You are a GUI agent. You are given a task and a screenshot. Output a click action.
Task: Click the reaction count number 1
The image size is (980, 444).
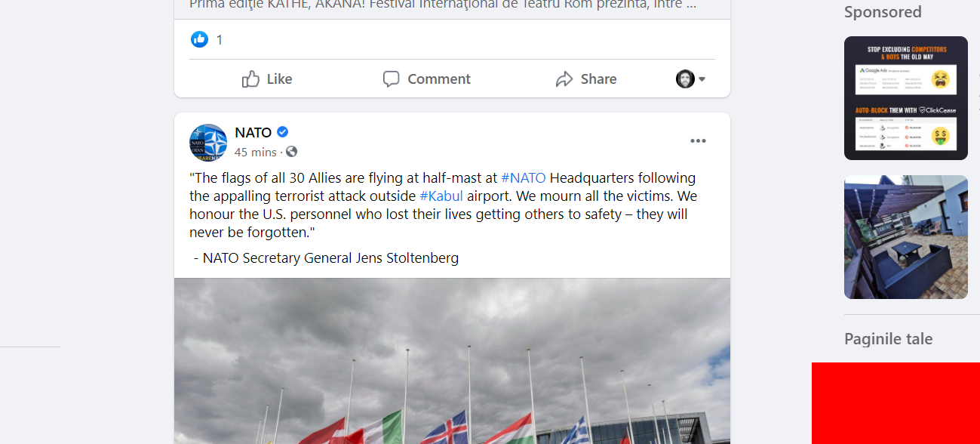pos(220,40)
